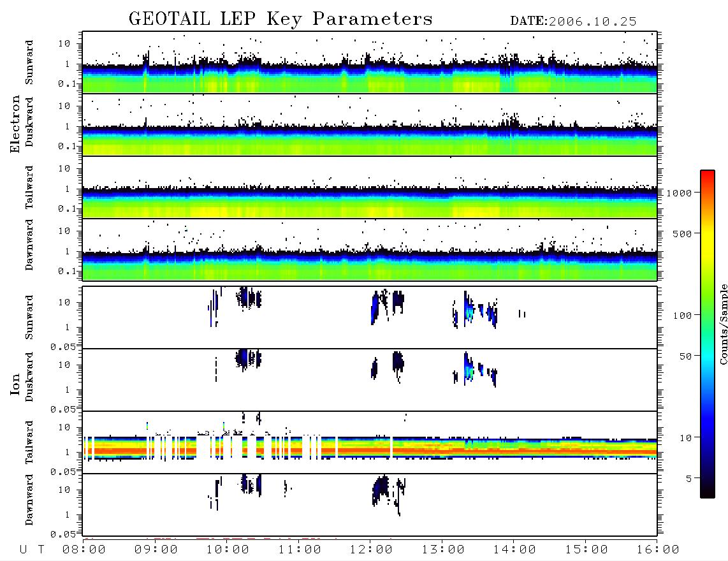Click the Electron 'Duskward' panel label
The width and height of the screenshot is (728, 561).
click(x=29, y=122)
